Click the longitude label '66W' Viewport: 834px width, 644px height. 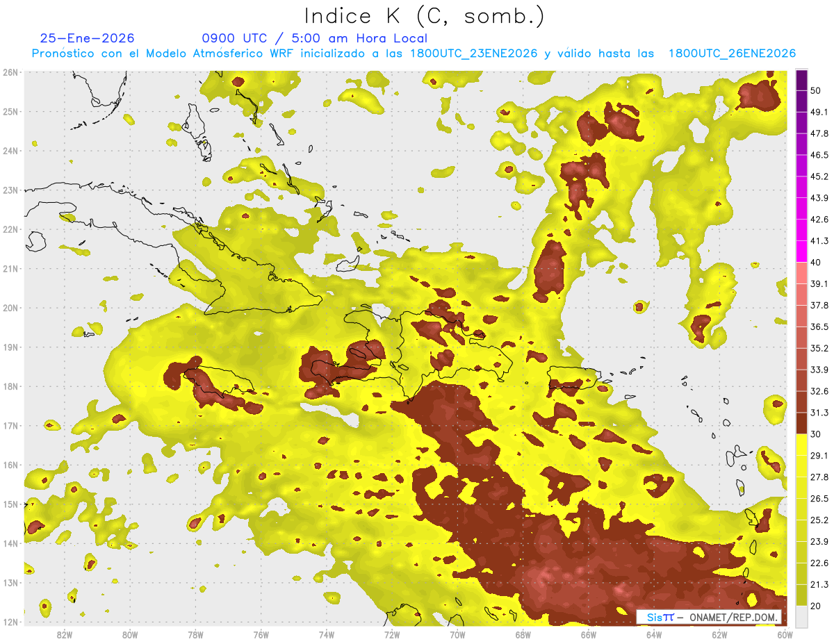point(589,634)
